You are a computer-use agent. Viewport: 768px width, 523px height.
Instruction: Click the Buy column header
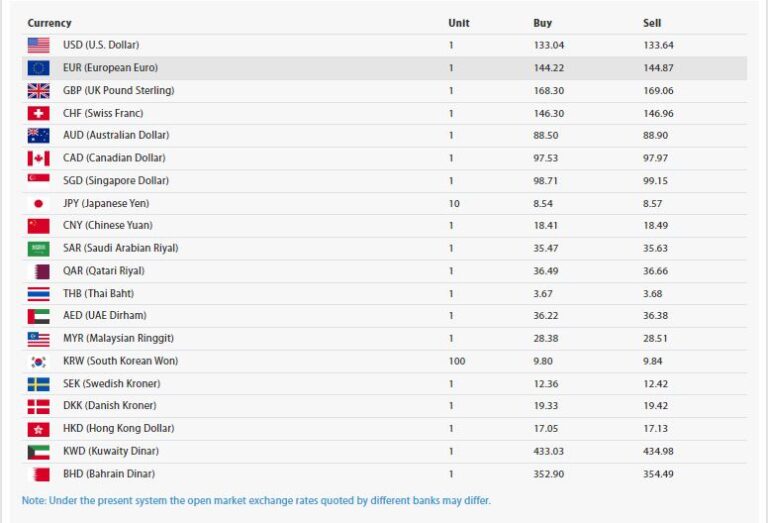click(x=542, y=23)
